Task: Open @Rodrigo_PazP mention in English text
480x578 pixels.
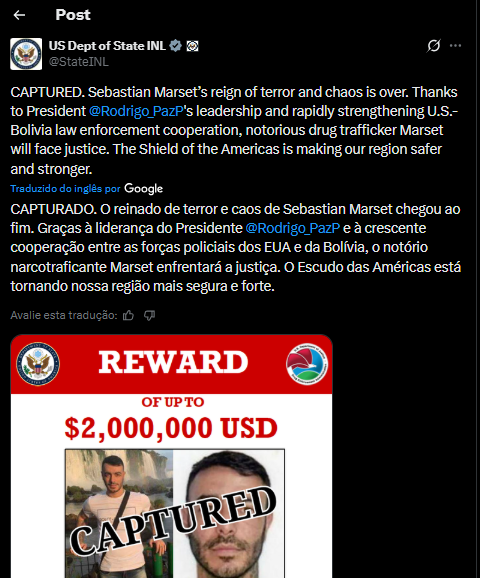Action: pos(136,111)
